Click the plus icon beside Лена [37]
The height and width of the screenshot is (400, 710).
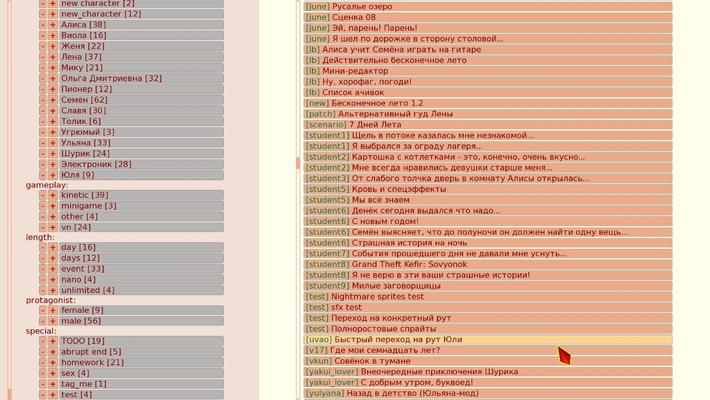click(x=53, y=57)
